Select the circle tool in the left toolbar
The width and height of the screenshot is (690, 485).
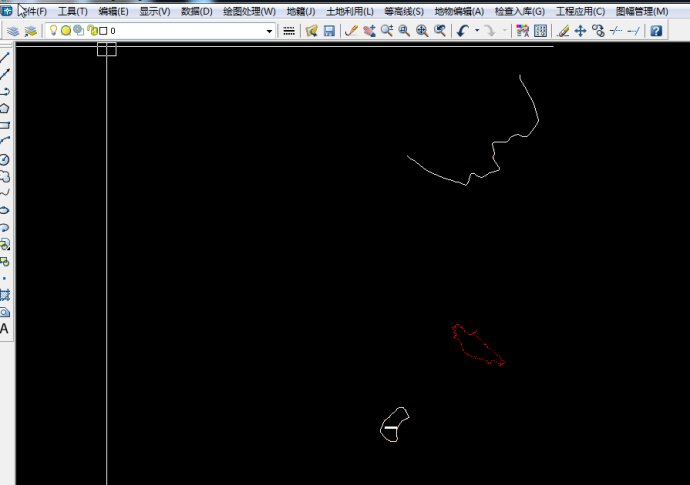click(5, 159)
